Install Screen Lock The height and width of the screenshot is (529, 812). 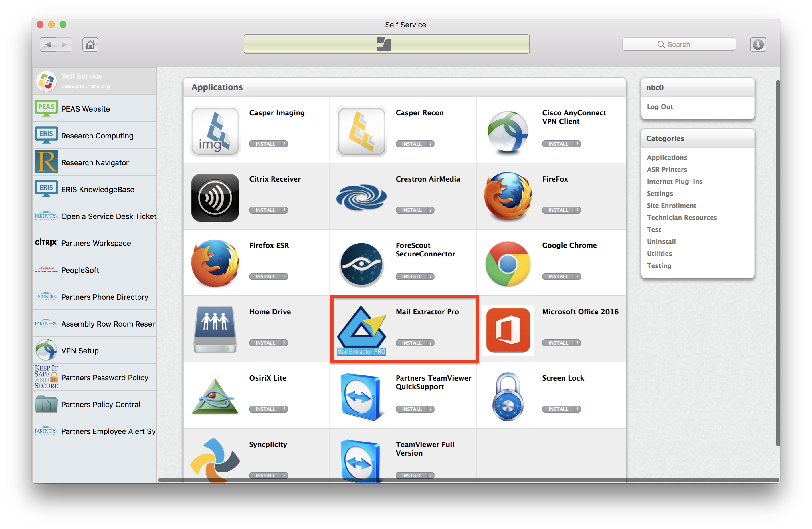(558, 409)
